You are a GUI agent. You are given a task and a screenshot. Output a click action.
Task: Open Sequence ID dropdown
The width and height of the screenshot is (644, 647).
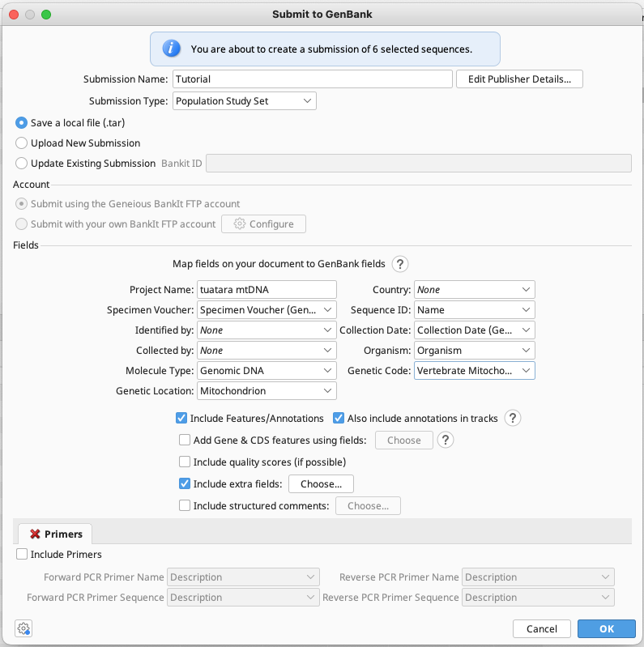tap(475, 310)
